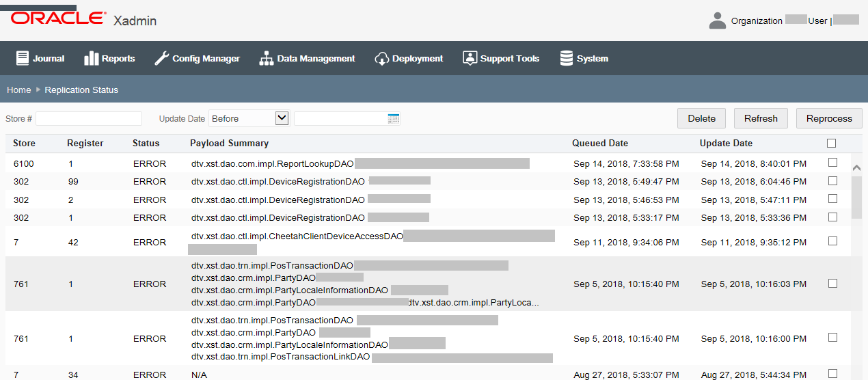The width and height of the screenshot is (868, 380).
Task: Sort by Payload Summary column header
Action: tap(229, 144)
